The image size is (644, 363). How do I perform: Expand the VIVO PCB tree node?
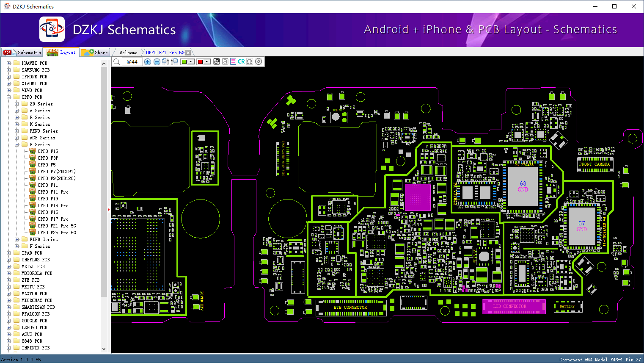[x=9, y=90]
